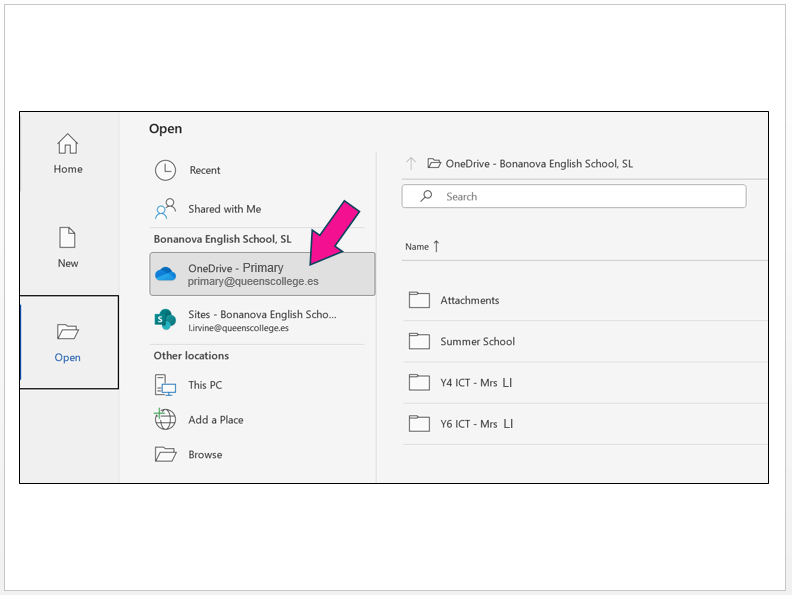Screen dimensions: 792x595
Task: Click the Add a Place globe icon
Action: (165, 420)
